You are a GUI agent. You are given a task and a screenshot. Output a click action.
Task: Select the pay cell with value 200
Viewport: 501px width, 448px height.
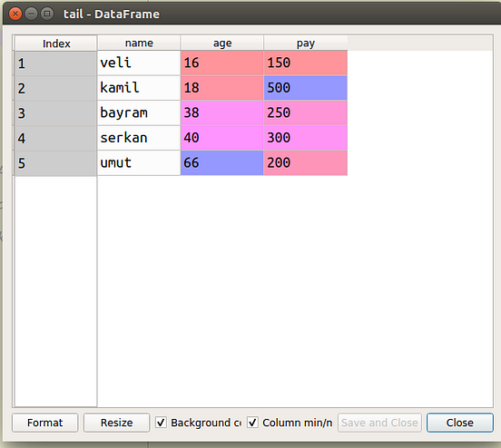coord(306,162)
